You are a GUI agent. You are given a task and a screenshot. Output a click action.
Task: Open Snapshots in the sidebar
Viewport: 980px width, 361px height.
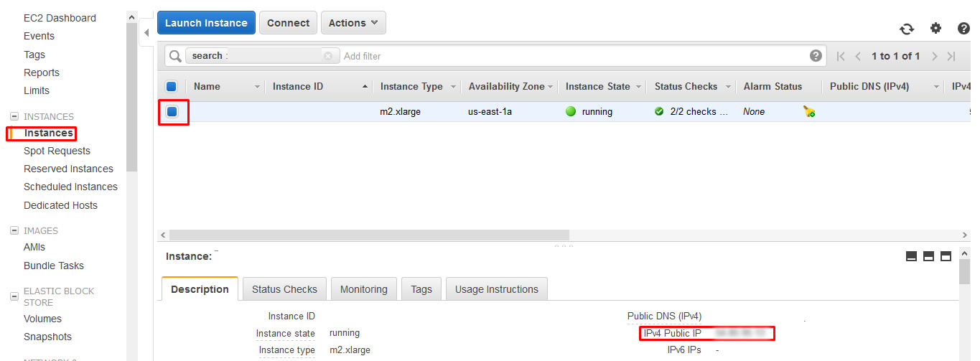point(47,337)
